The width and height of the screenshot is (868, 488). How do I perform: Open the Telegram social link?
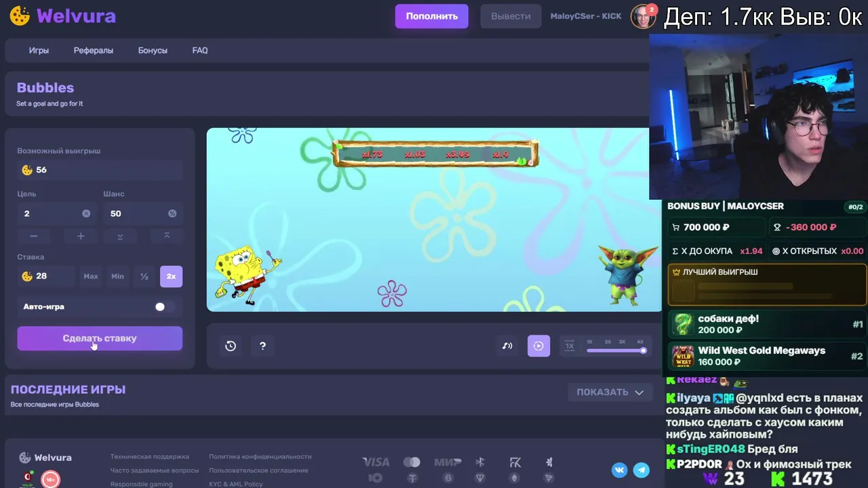[641, 470]
